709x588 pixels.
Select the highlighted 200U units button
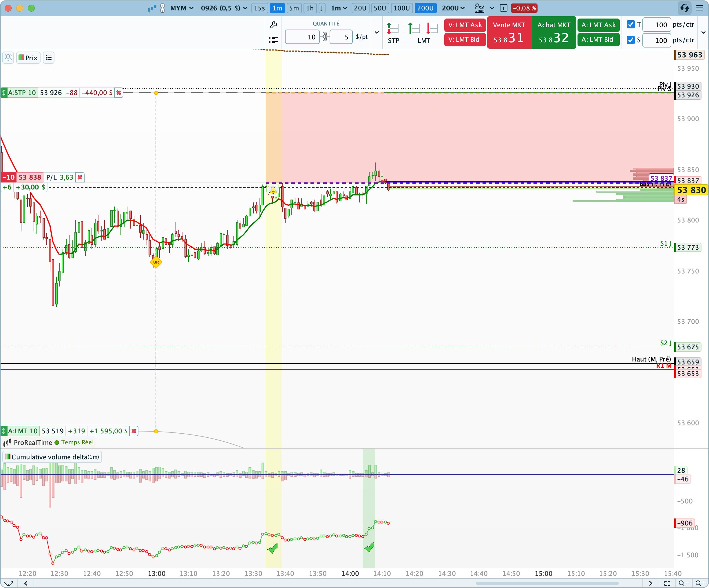[425, 8]
